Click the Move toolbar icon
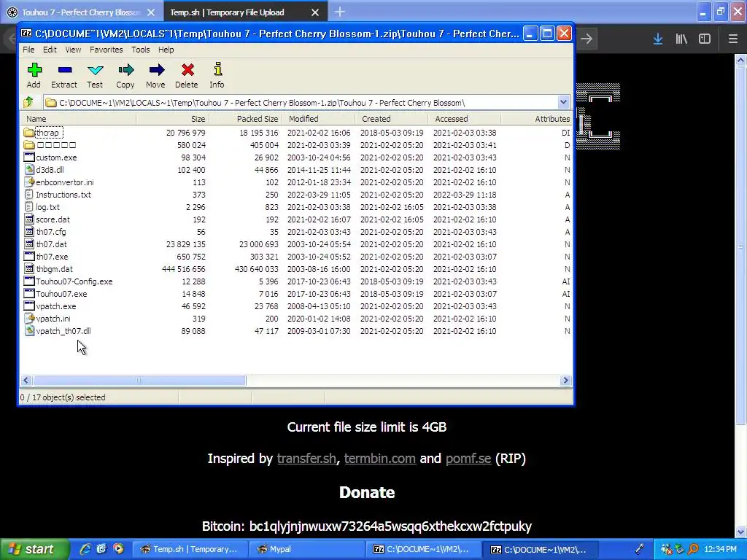 [156, 71]
